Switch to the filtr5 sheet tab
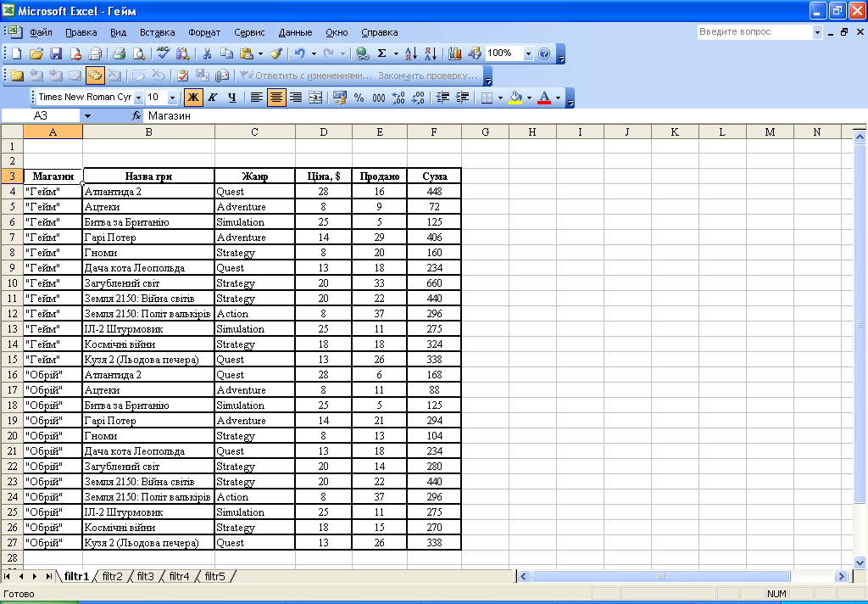The width and height of the screenshot is (868, 604). [x=214, y=576]
